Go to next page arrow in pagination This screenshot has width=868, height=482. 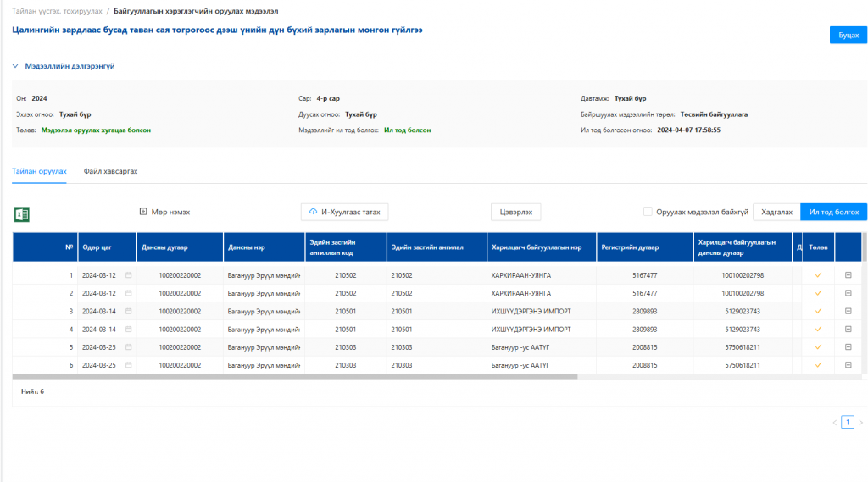coord(861,422)
